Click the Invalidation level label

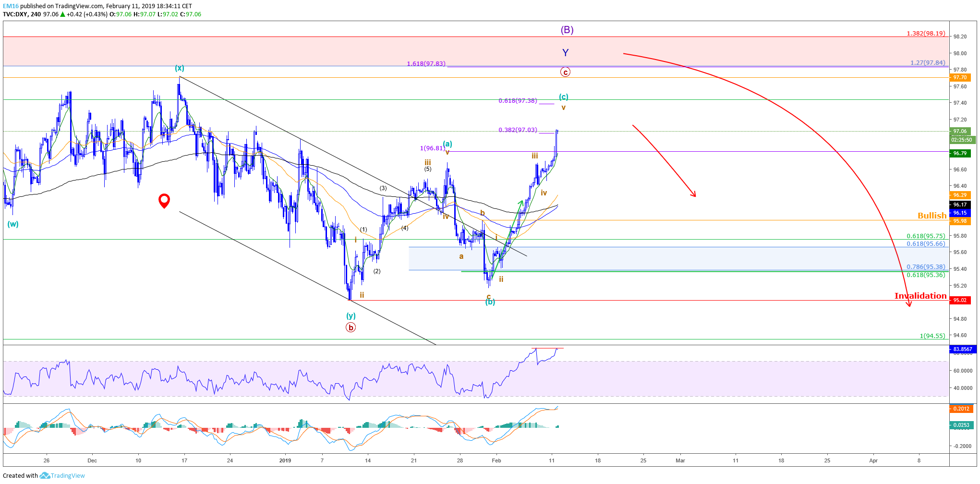click(x=920, y=296)
